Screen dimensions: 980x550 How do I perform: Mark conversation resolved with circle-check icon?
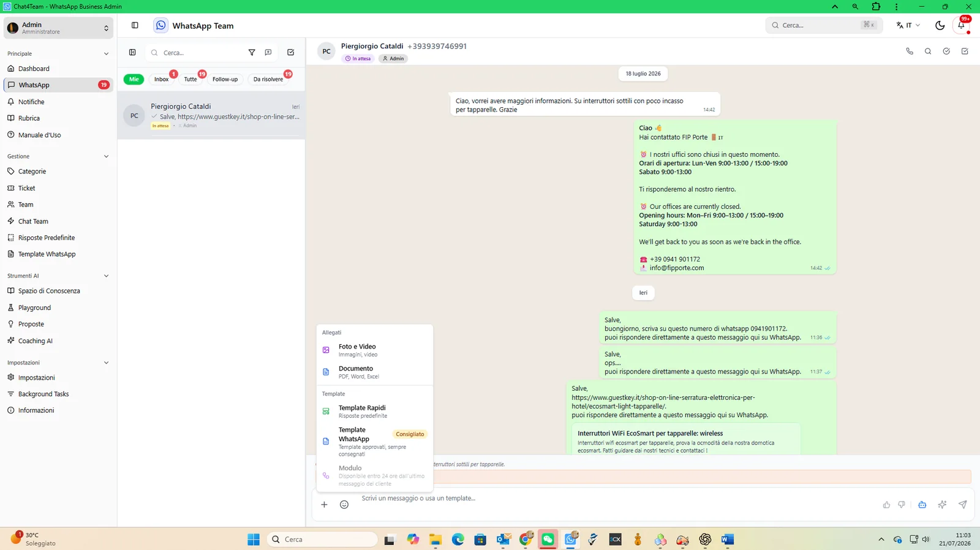[946, 51]
